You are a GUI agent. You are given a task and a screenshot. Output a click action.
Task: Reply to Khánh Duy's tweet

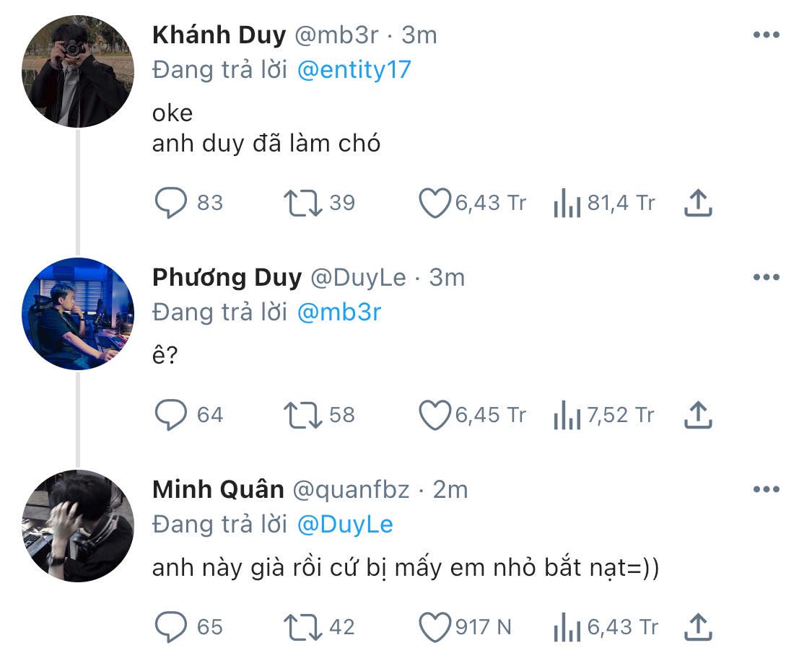pos(171,203)
